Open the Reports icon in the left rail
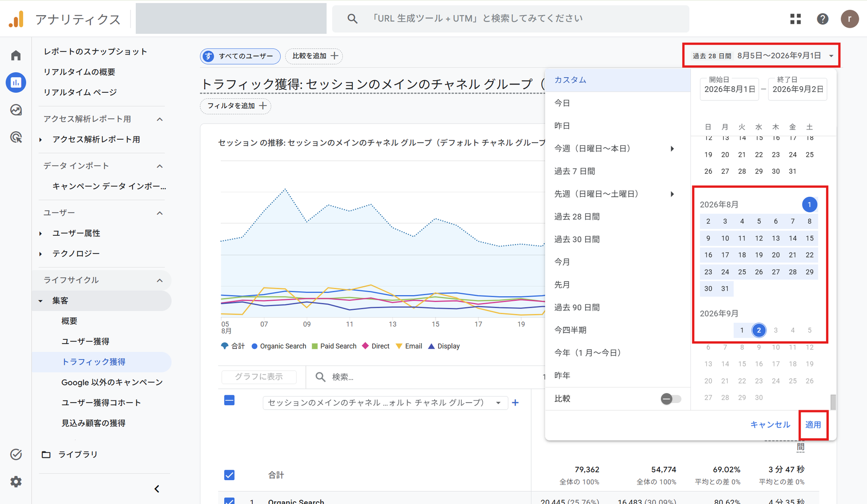The image size is (867, 504). coord(16,82)
